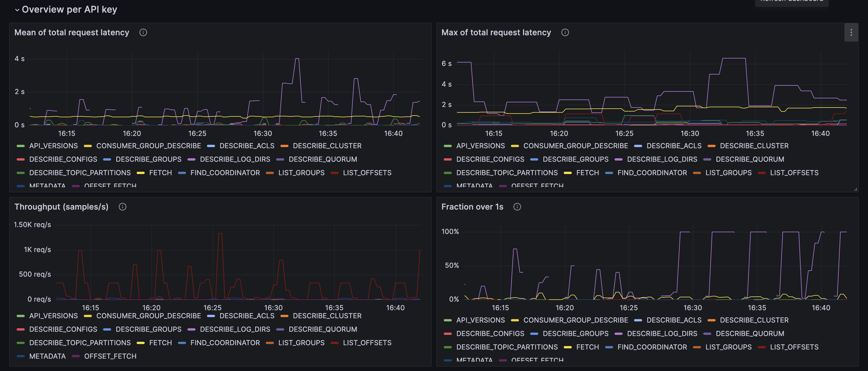Toggle DESCRIBE_GROUPS label in Max latency legend

[x=576, y=159]
